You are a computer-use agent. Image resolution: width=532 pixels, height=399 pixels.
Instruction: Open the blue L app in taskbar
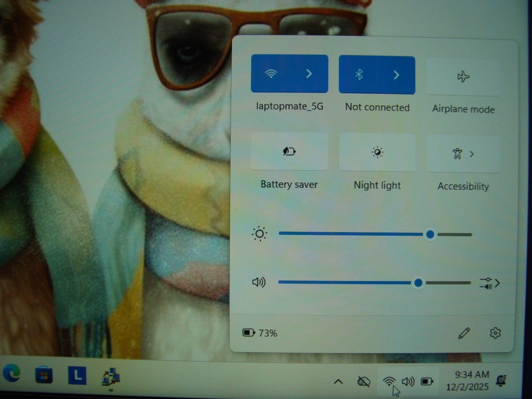(77, 376)
